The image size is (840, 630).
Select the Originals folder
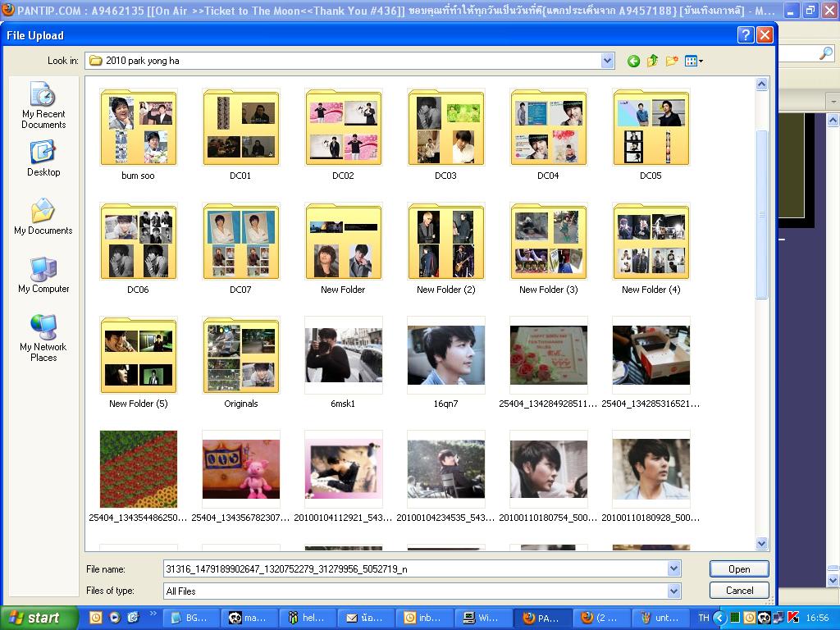[x=240, y=363]
